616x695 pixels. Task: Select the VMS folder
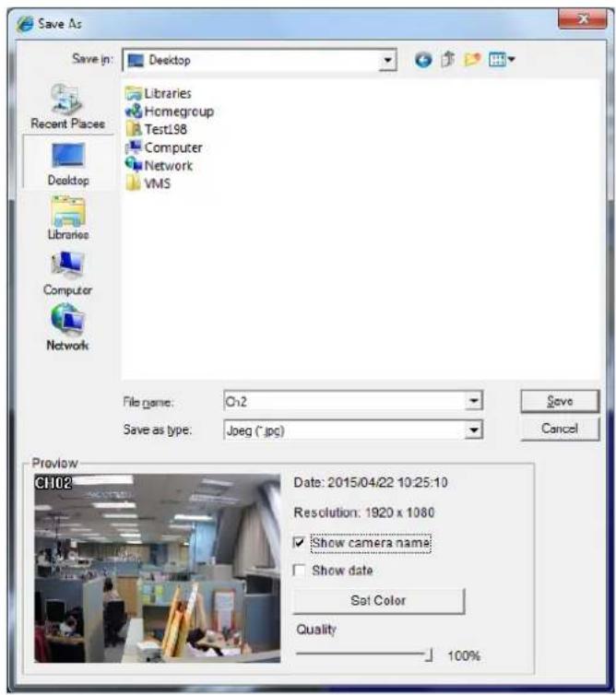(148, 183)
